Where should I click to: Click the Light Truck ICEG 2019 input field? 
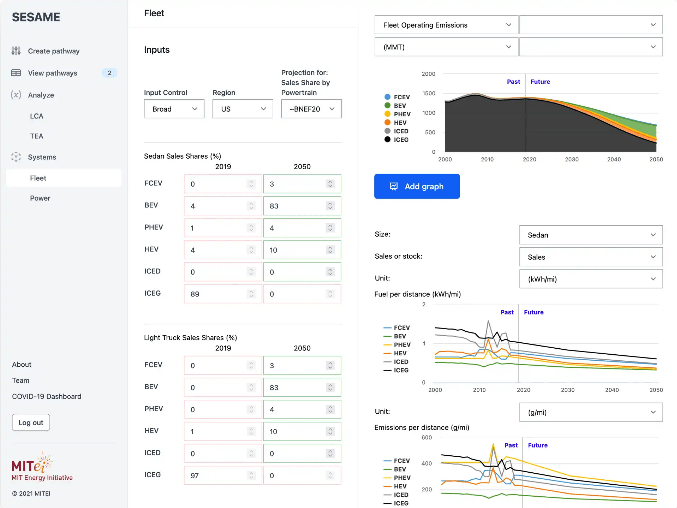pos(222,478)
